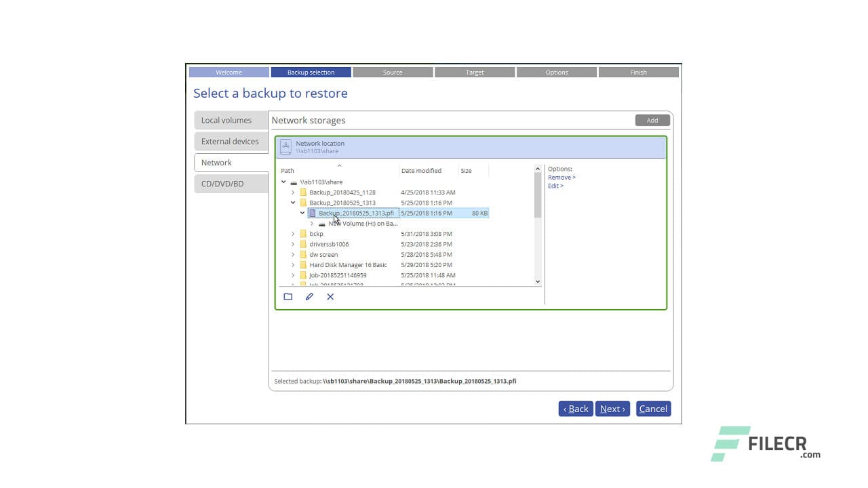Click the folder icon for driverssb1006
The width and height of the screenshot is (868, 488).
302,244
